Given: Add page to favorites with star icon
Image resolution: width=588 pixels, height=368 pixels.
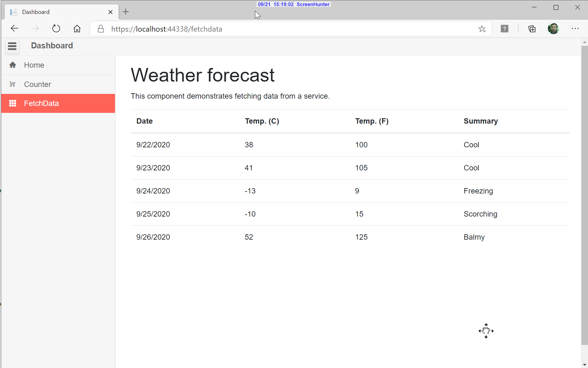Looking at the screenshot, I should 482,29.
